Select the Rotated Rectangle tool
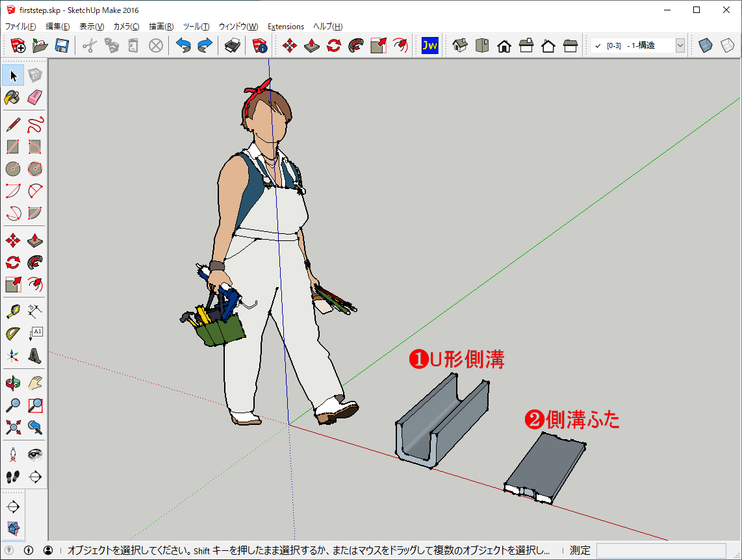 [x=35, y=147]
